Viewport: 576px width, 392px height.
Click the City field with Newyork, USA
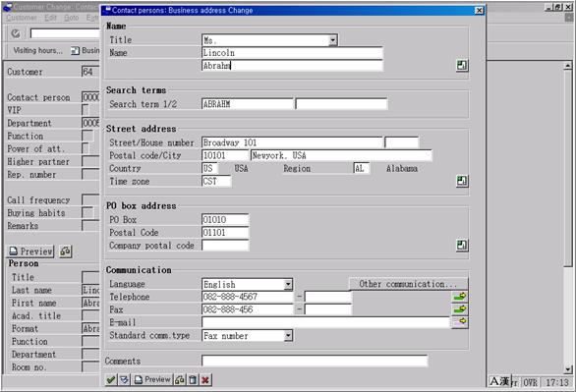pyautogui.click(x=341, y=155)
